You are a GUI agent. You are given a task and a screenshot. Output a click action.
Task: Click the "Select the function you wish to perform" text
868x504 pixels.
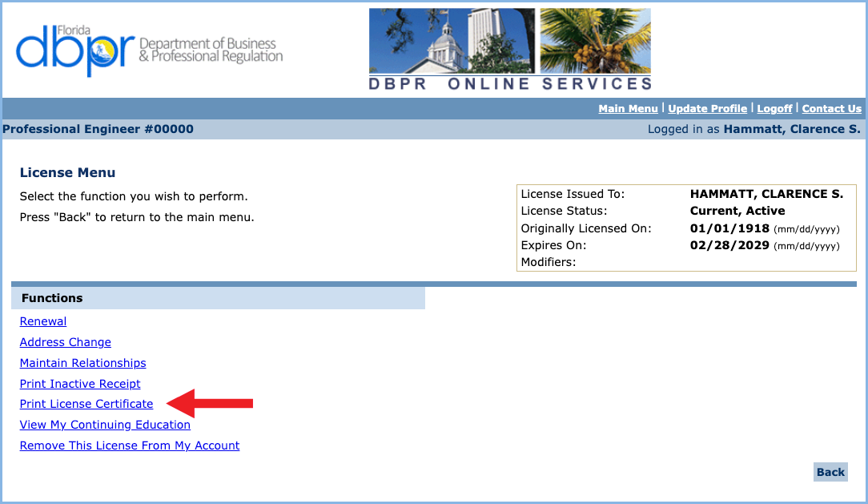point(134,196)
